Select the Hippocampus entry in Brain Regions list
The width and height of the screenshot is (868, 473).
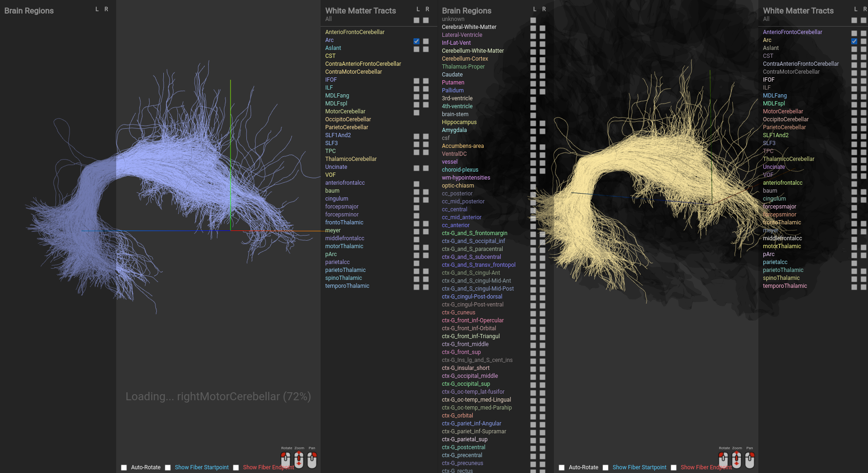[x=459, y=122]
